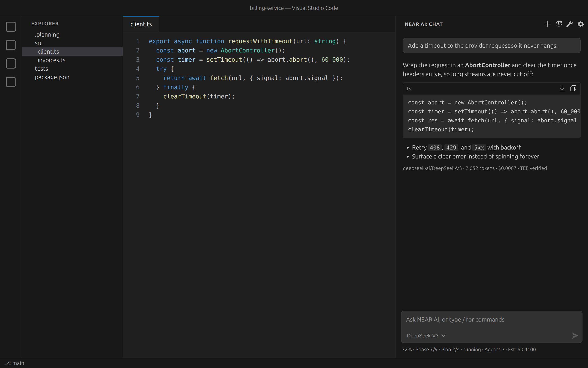Screen dimensions: 588x368
Task: Insert code snippet using the download-arrow icon
Action: [562, 88]
